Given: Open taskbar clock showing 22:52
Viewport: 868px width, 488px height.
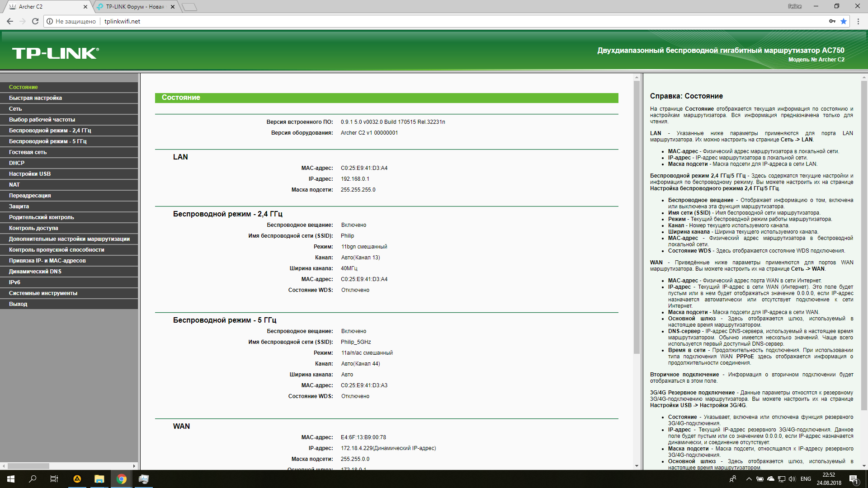Looking at the screenshot, I should click(x=829, y=479).
